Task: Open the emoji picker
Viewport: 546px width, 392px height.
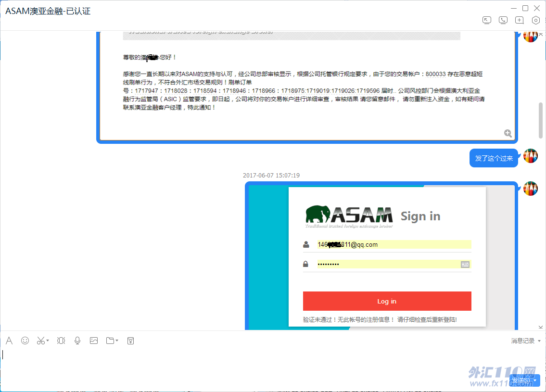Action: (x=25, y=341)
